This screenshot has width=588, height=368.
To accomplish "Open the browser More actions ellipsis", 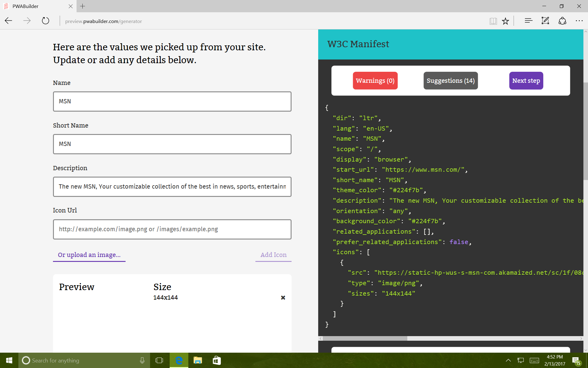I will tap(579, 21).
